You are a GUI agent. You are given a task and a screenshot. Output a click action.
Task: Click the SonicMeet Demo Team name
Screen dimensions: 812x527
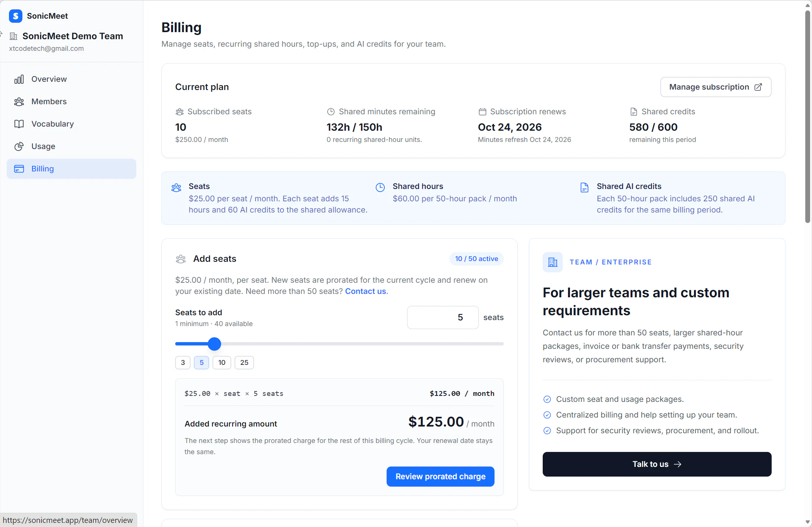(x=73, y=36)
